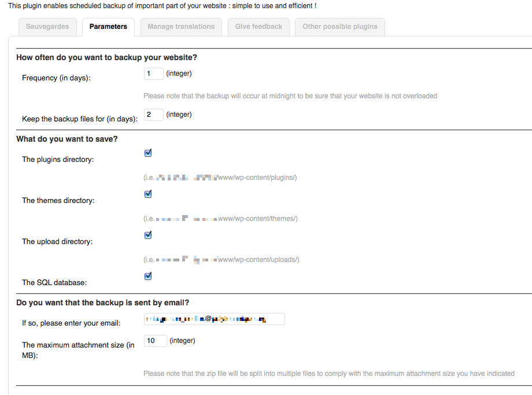Screen dimensions: 532x395
Task: Go to the Other possible plugins tab
Action: pos(340,27)
